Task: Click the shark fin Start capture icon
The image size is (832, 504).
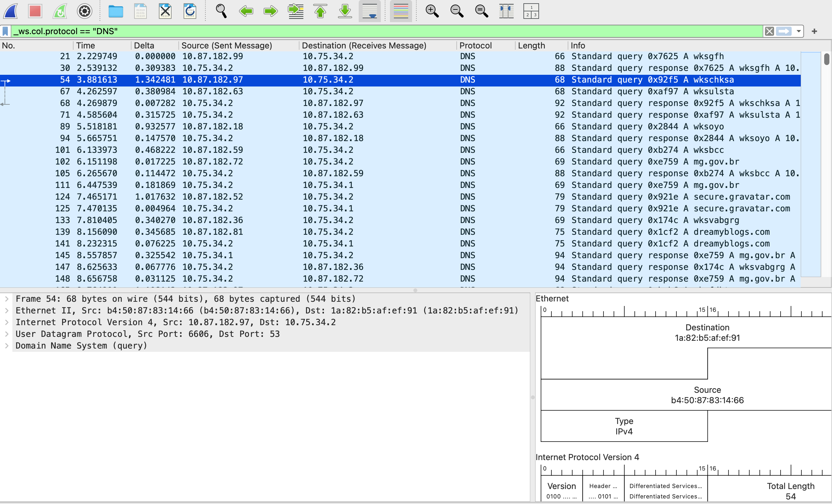Action: (11, 11)
